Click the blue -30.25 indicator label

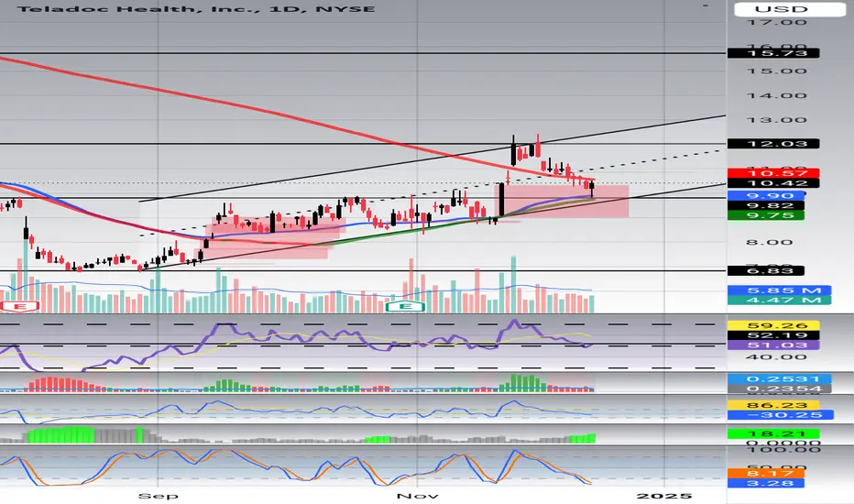coord(781,415)
